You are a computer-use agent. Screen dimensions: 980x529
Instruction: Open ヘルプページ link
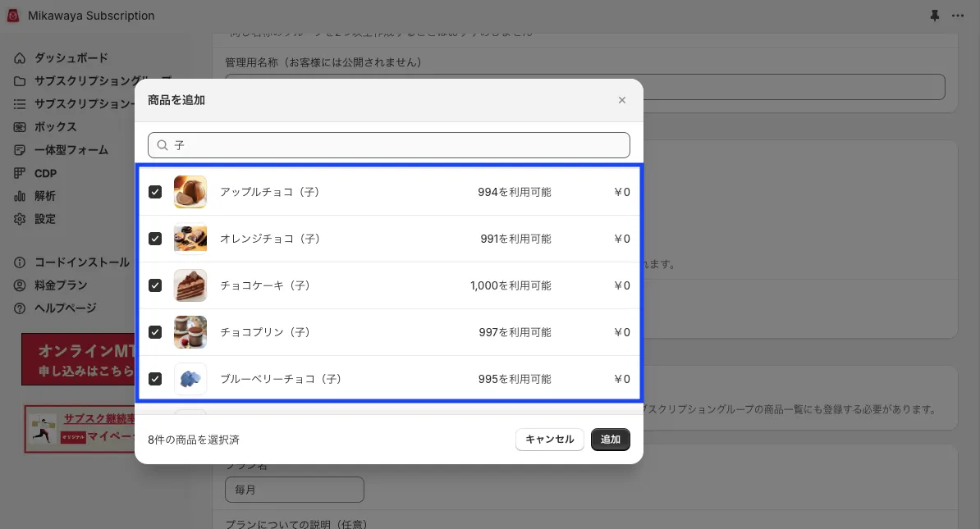point(66,308)
